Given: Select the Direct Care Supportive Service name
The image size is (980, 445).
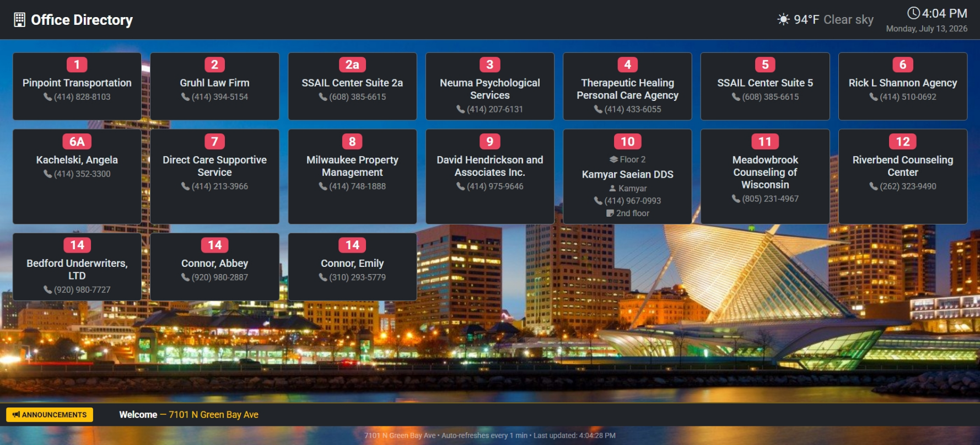Looking at the screenshot, I should pos(215,166).
